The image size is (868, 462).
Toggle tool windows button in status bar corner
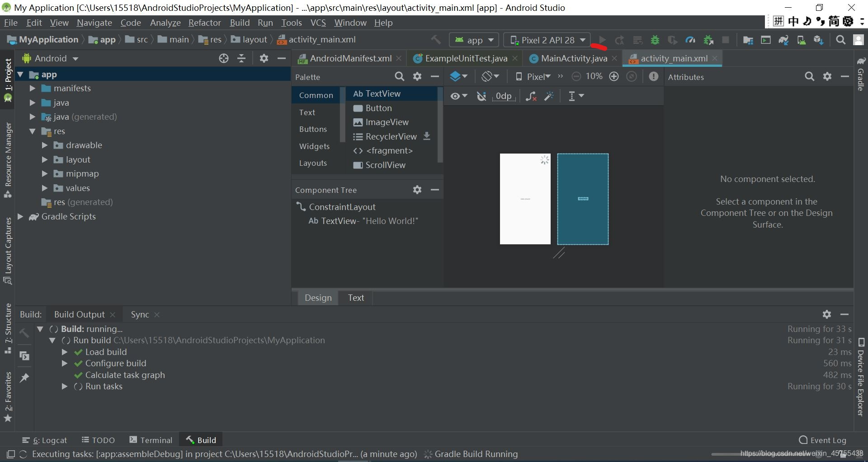pyautogui.click(x=11, y=454)
